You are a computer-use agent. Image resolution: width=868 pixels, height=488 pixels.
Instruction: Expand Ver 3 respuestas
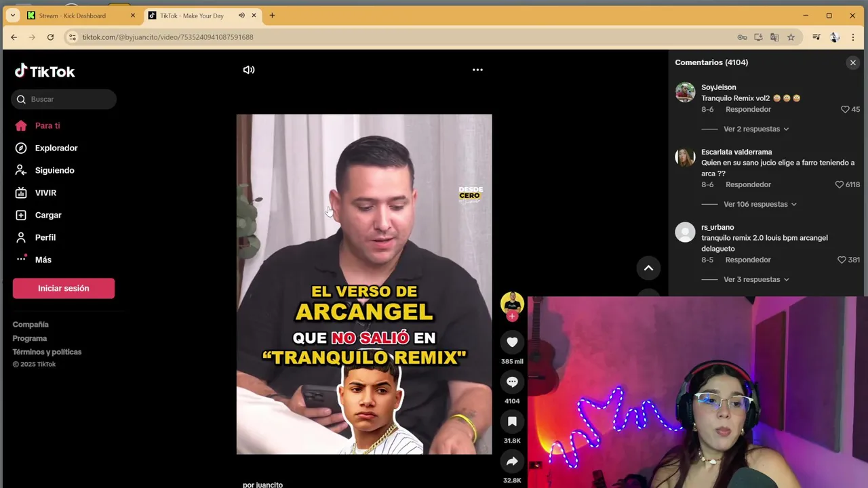coord(756,279)
